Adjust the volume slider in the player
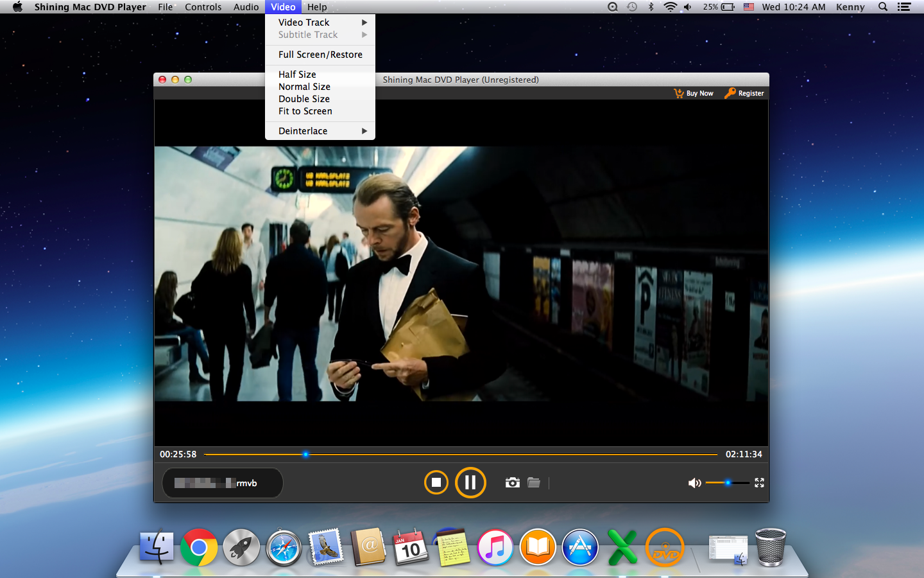This screenshot has width=924, height=578. tap(728, 482)
